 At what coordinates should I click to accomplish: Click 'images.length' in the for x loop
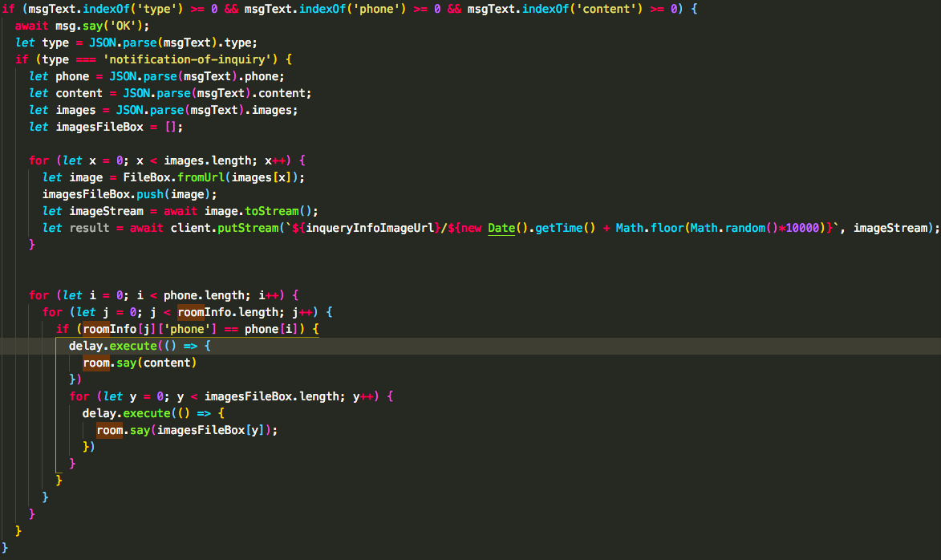[208, 160]
